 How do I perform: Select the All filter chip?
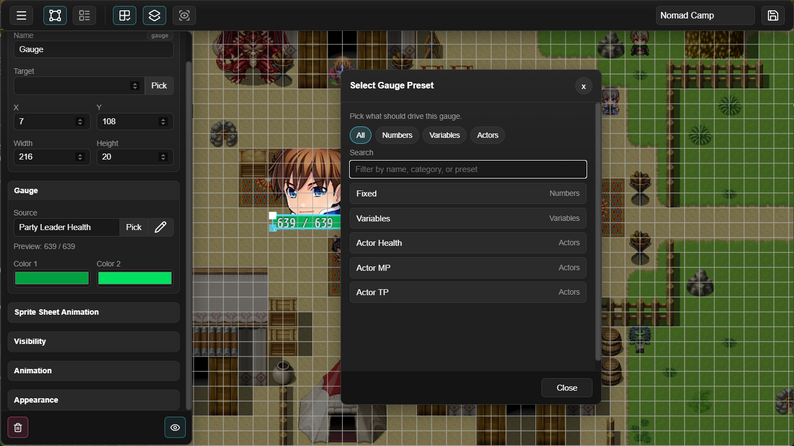coord(361,135)
